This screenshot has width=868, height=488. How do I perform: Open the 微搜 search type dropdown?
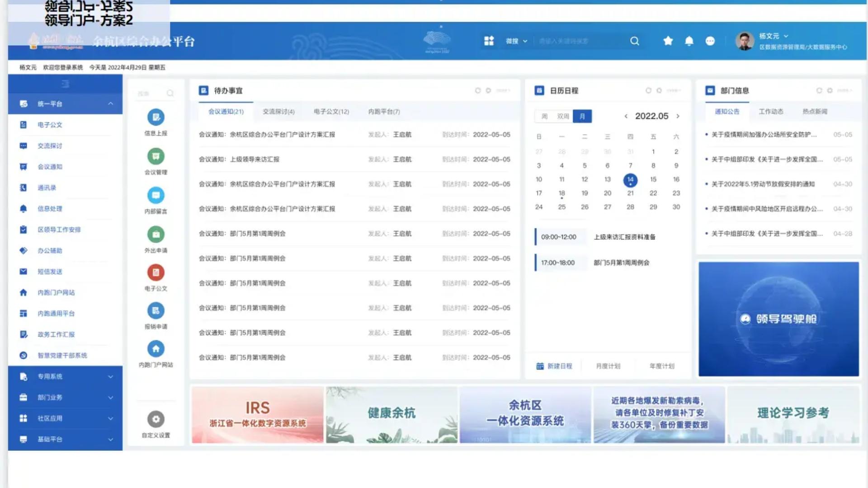517,41
